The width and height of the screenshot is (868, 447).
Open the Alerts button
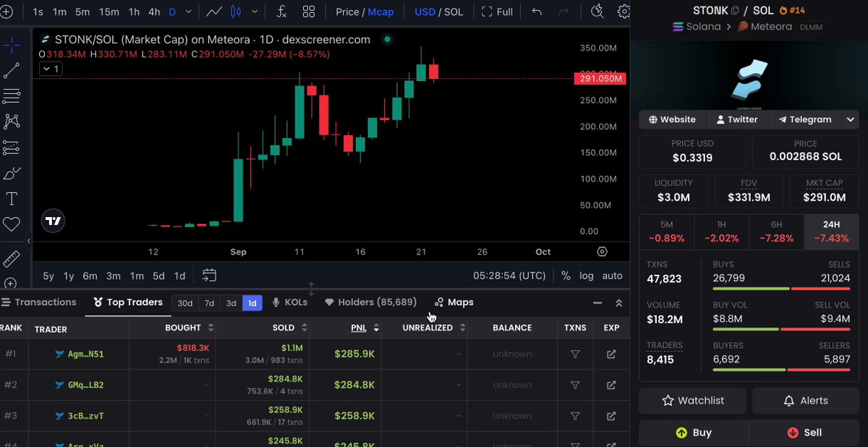coord(805,401)
